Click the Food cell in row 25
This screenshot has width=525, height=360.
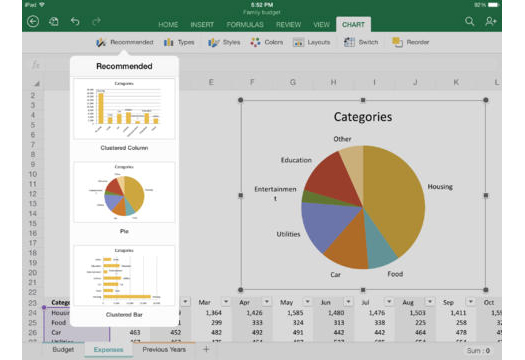pyautogui.click(x=59, y=323)
